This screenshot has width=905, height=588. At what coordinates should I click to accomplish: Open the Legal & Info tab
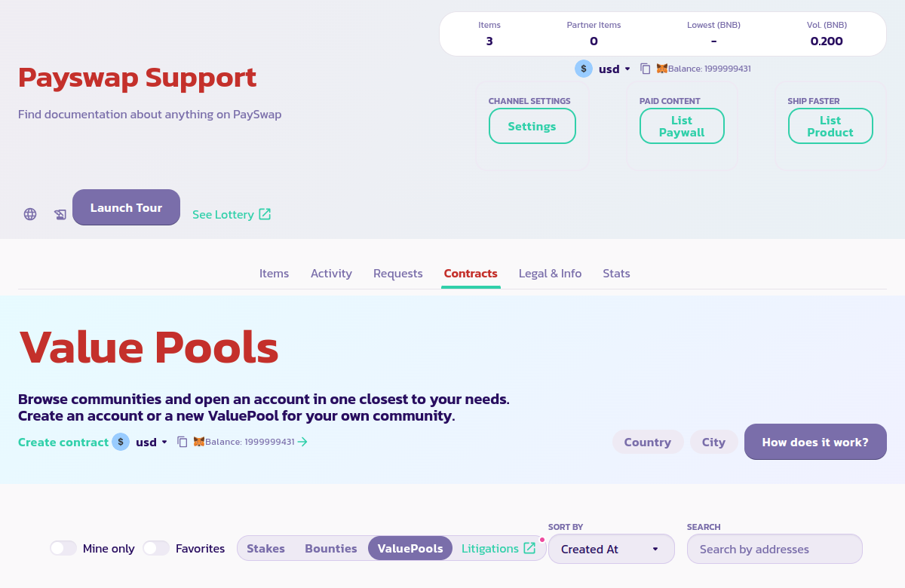point(550,274)
